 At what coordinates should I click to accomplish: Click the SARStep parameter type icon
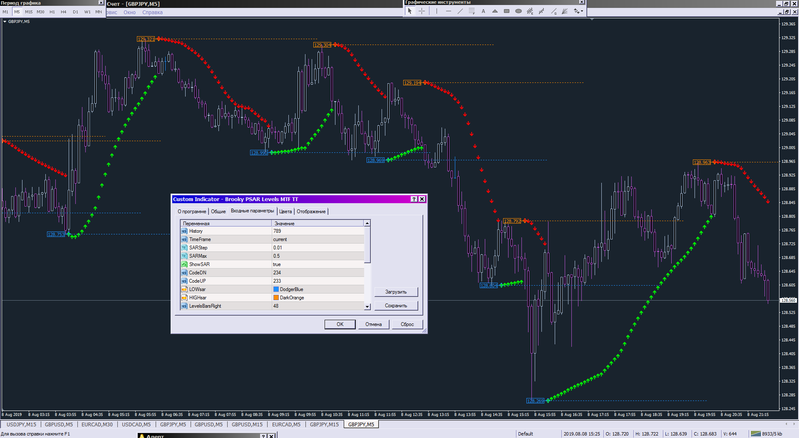click(x=183, y=247)
